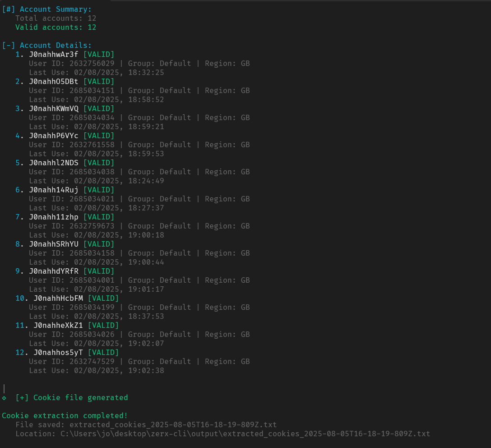Screen dimensions: 491x448
Task: Click the [VALID] tag next to J0nahhO5DBt
Action: click(x=98, y=81)
